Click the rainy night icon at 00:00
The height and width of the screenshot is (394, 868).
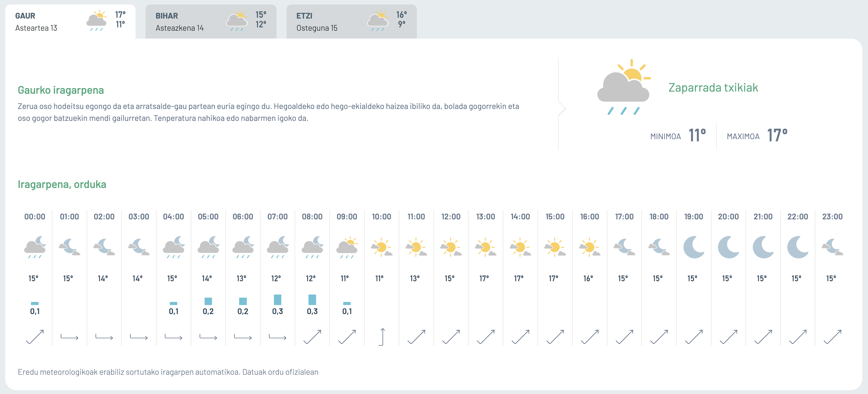tap(35, 247)
